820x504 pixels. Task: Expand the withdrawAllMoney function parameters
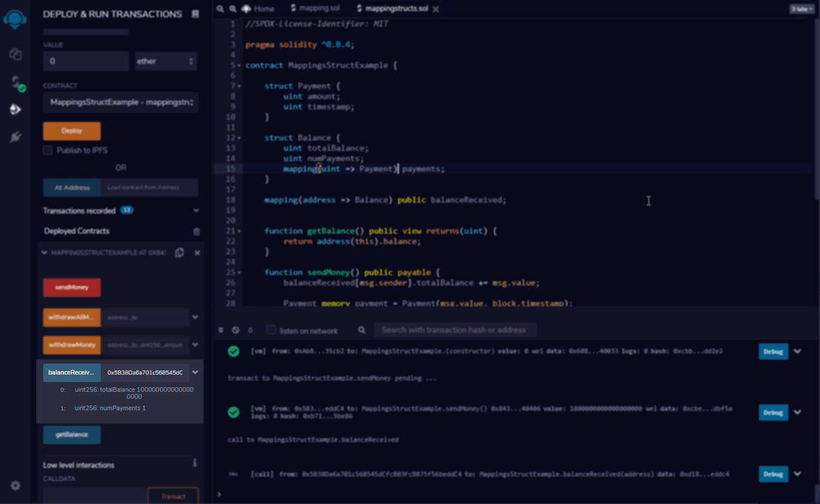point(195,317)
